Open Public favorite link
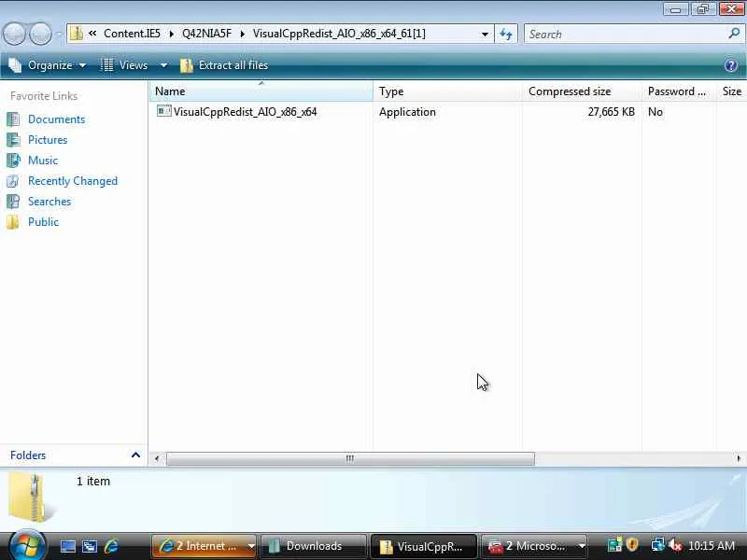Screen dimensions: 747x560 point(43,222)
